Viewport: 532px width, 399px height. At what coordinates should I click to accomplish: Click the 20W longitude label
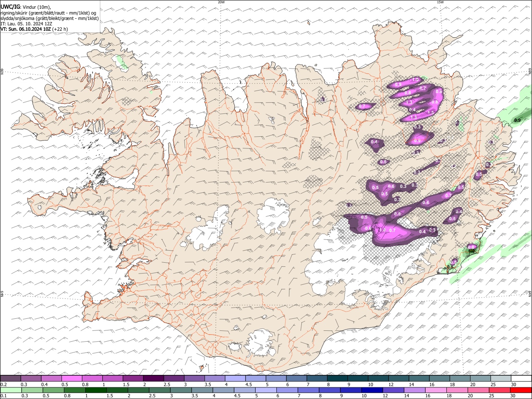coord(221,2)
